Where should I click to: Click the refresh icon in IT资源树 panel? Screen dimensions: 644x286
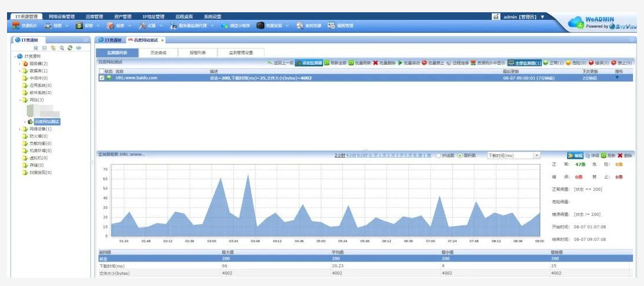pyautogui.click(x=70, y=48)
